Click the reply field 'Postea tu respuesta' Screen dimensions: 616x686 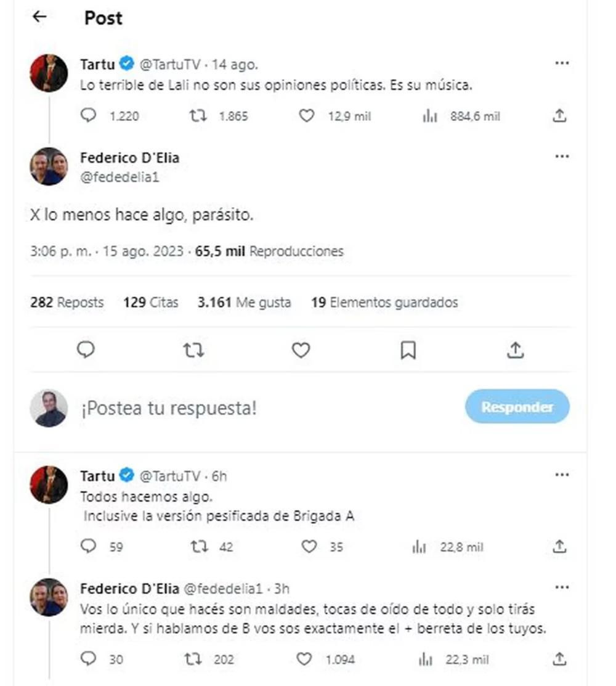[x=246, y=408]
